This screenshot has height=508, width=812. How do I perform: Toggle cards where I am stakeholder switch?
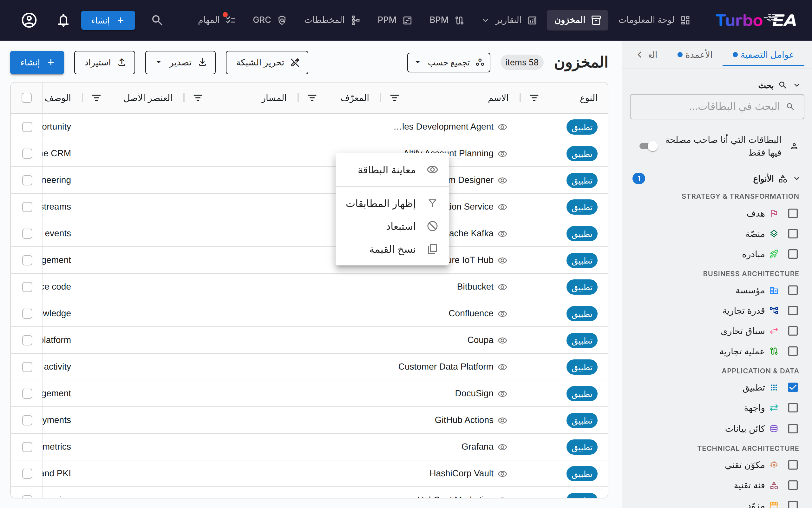(648, 146)
